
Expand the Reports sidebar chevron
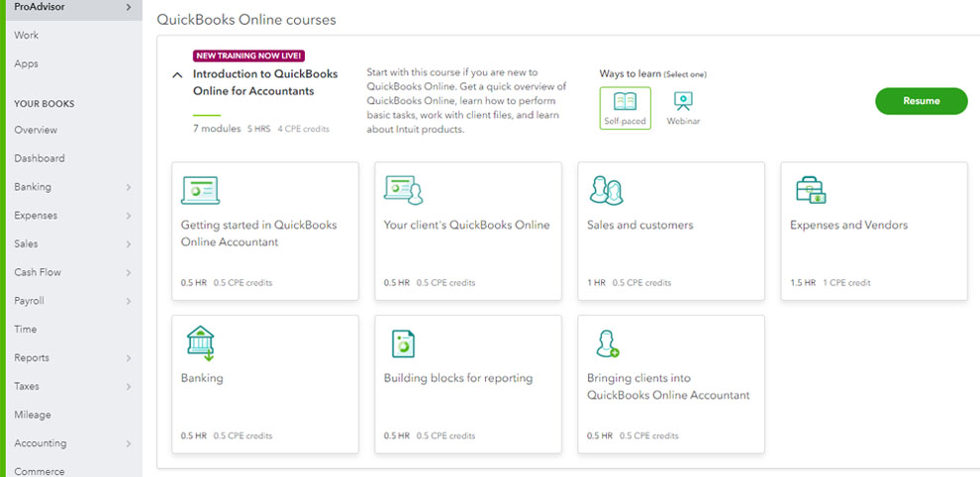pyautogui.click(x=128, y=358)
